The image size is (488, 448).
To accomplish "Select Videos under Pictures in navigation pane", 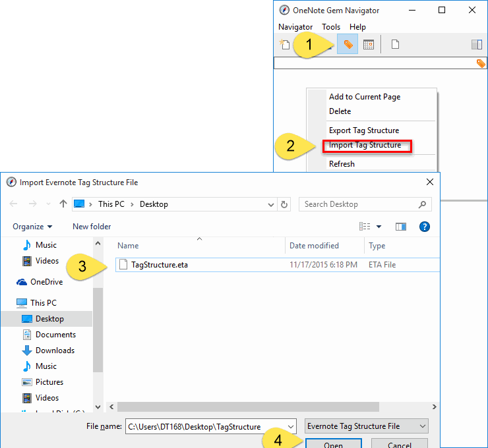I will point(47,398).
